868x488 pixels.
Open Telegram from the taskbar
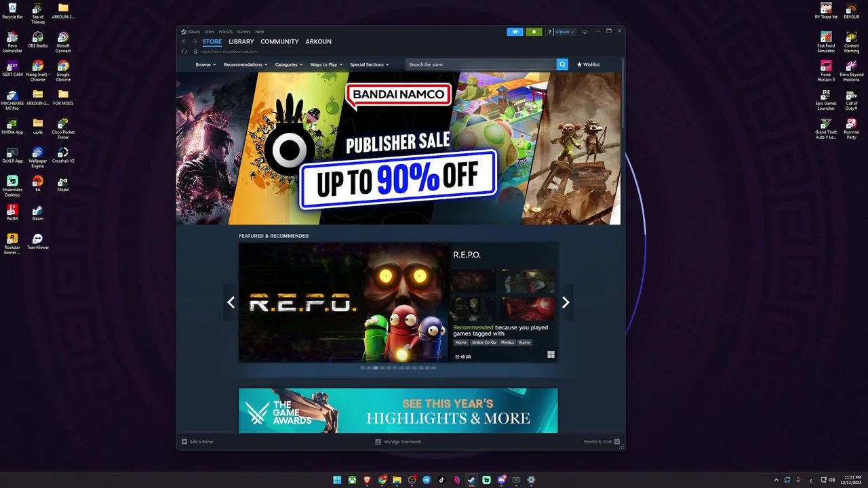tap(427, 480)
